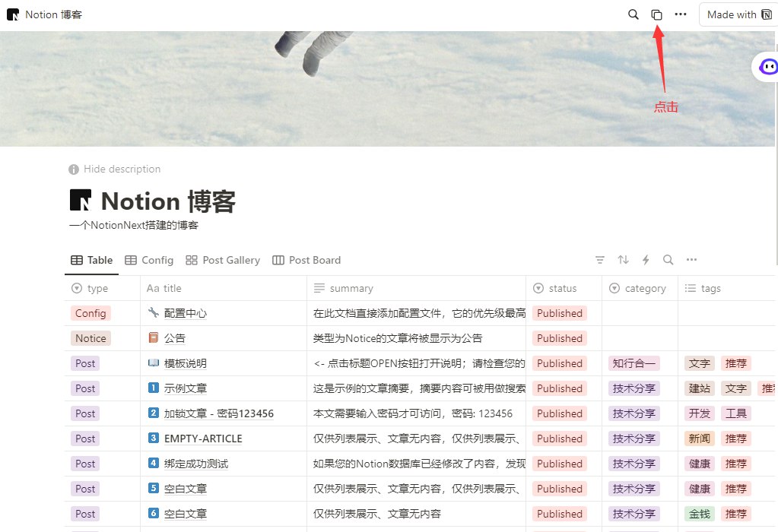Click the 工具 tag in 加锁文章 row

tap(736, 413)
